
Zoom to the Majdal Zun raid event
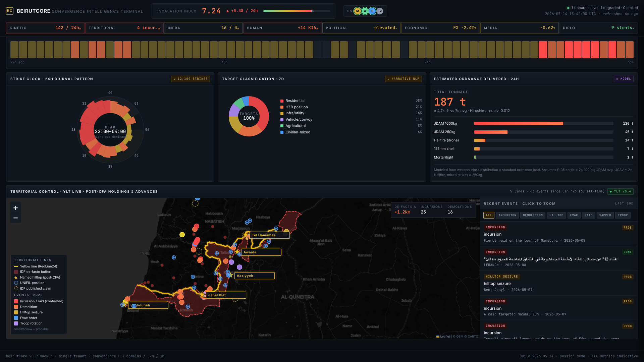click(x=558, y=308)
